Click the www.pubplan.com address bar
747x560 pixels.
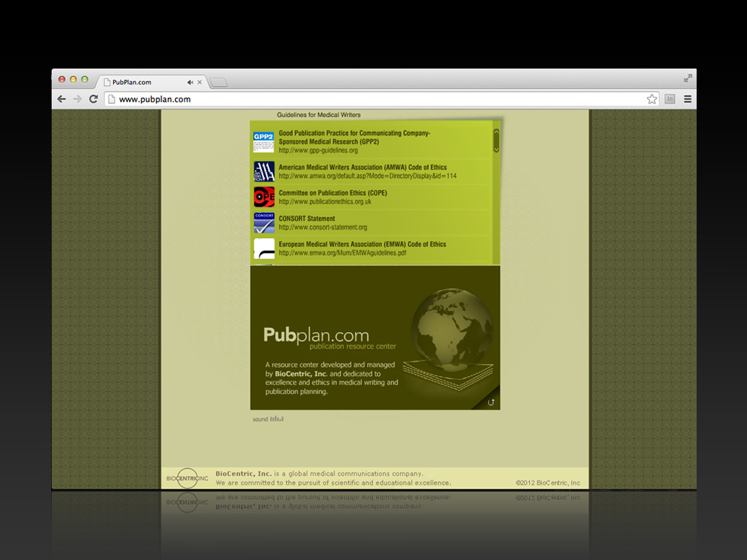click(381, 99)
